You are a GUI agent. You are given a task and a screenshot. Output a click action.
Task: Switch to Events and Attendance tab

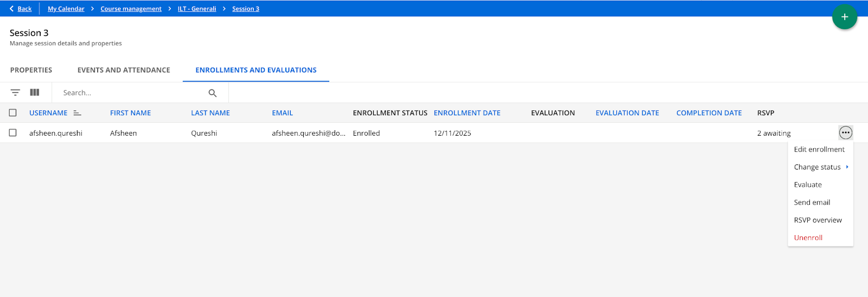point(124,70)
